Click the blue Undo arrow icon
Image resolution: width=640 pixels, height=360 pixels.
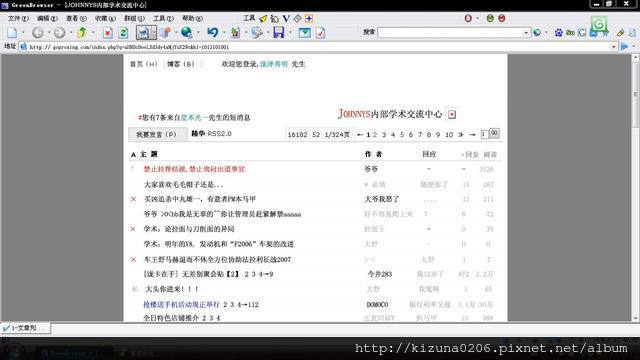tap(212, 33)
